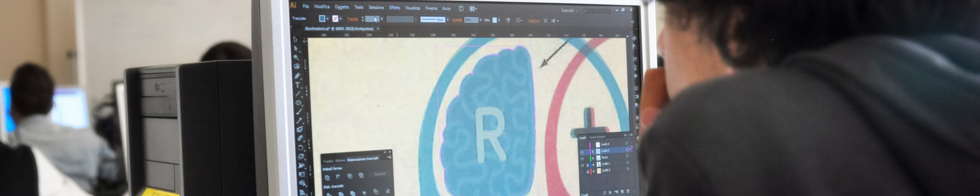
Task: Click the Minus Front shape mode icon
Action: click(x=338, y=176)
